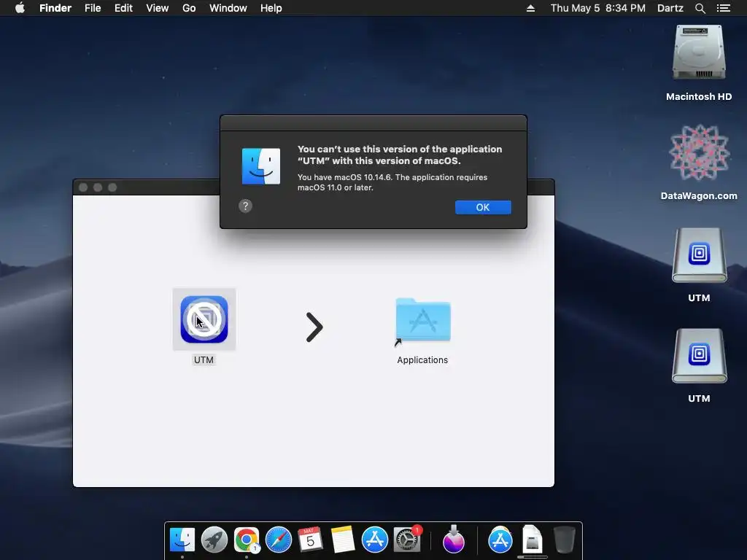Open the Apple menu
The width and height of the screenshot is (747, 560).
click(20, 8)
